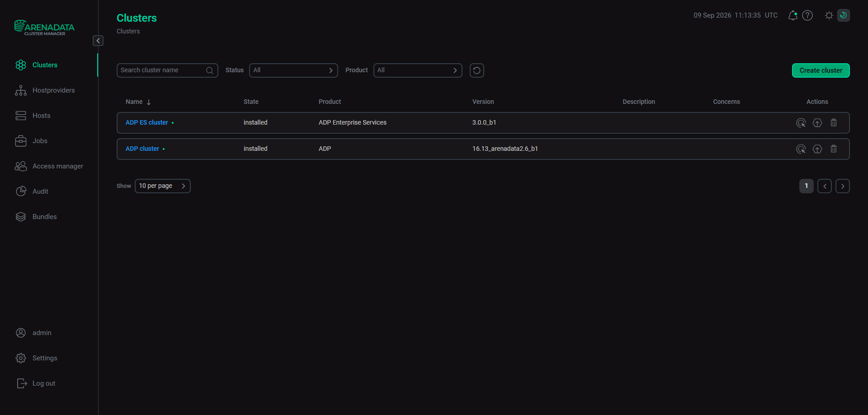This screenshot has height=415, width=868.
Task: Open the Product filter dropdown
Action: coord(418,70)
